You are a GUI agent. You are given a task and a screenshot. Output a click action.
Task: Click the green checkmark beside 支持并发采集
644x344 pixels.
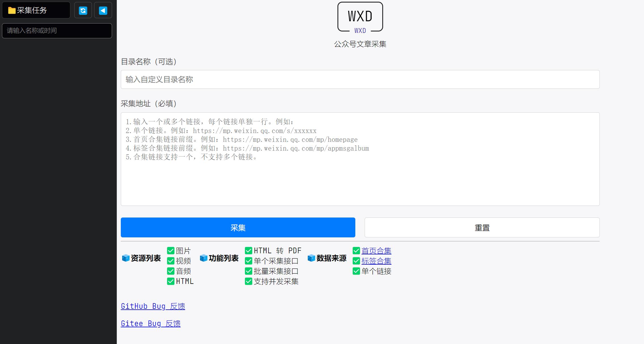coord(249,281)
